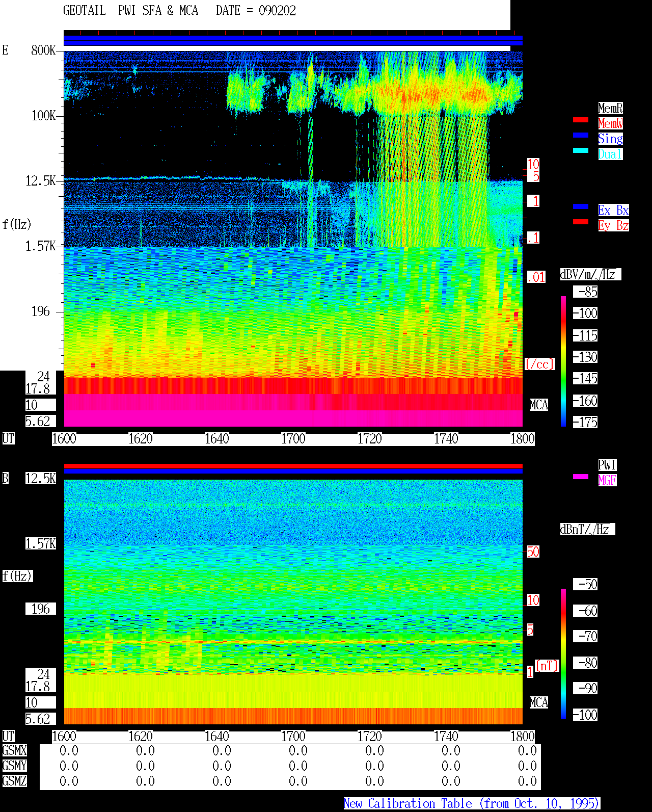Click the red .01 density scale value
The width and height of the screenshot is (652, 812).
point(536,277)
